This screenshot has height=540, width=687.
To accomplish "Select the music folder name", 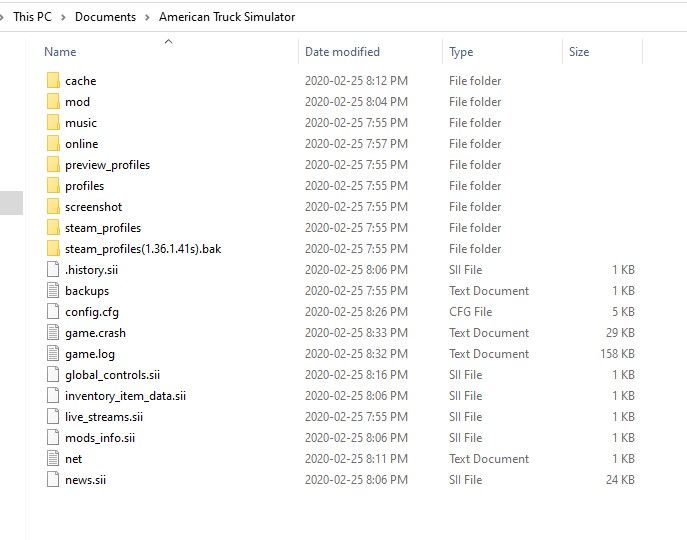I will pos(81,123).
